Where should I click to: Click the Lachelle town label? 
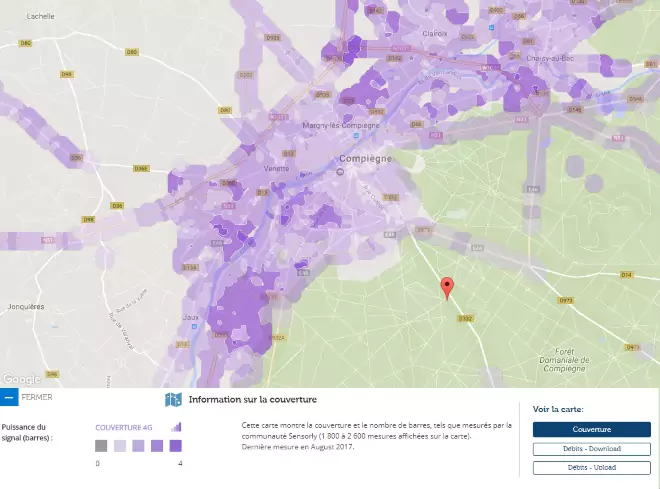point(40,17)
